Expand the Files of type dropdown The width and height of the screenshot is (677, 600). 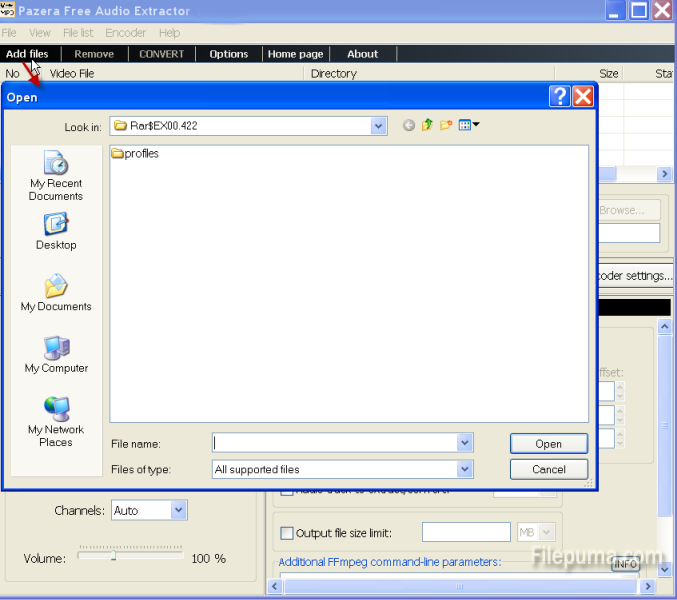tap(464, 469)
